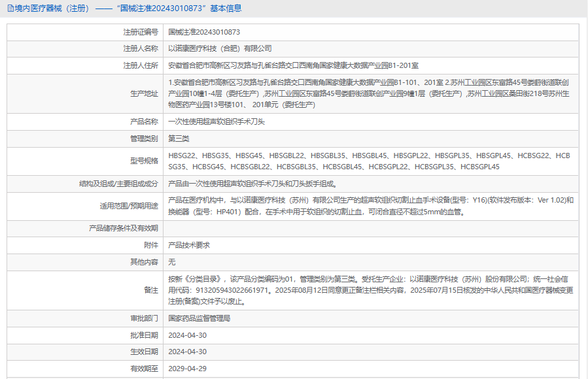
Task: Click the 产品名称 label
Action: 144,122
